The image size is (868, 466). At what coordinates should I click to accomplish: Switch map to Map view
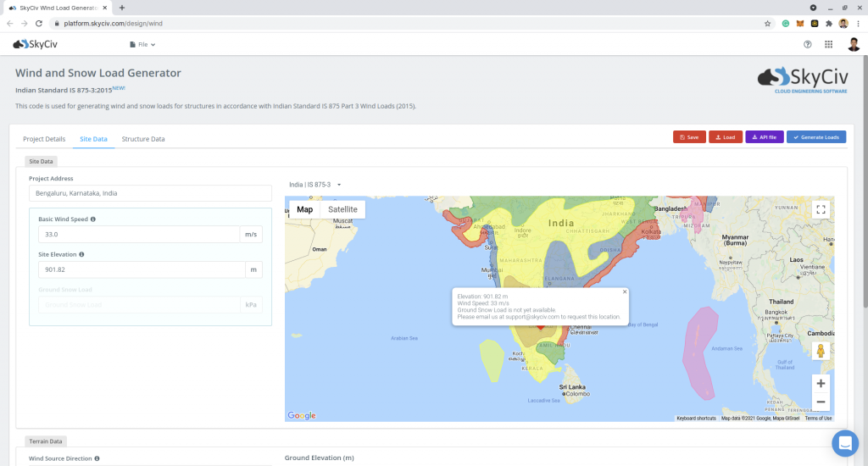coord(304,209)
